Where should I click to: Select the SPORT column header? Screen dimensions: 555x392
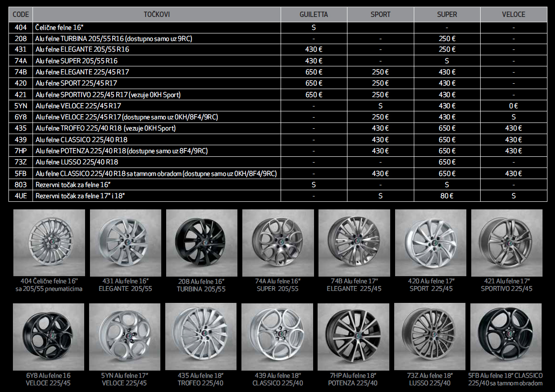tap(380, 14)
